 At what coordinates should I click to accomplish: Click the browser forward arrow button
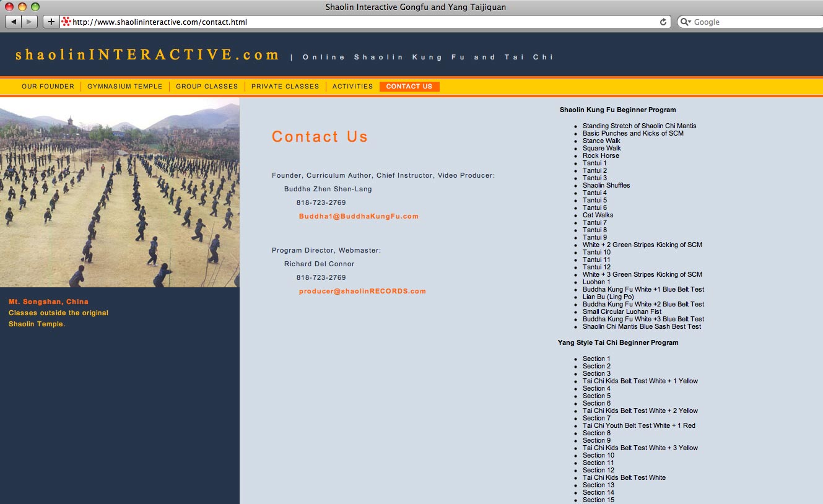(30, 22)
